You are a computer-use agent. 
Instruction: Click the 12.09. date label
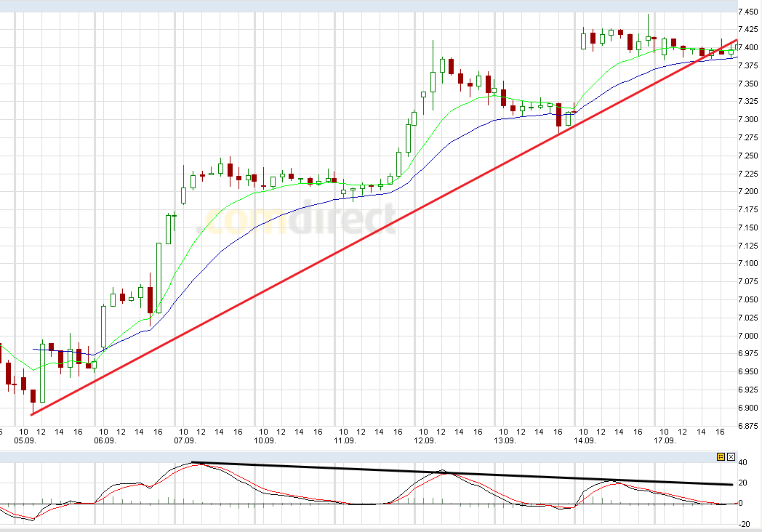click(x=425, y=440)
